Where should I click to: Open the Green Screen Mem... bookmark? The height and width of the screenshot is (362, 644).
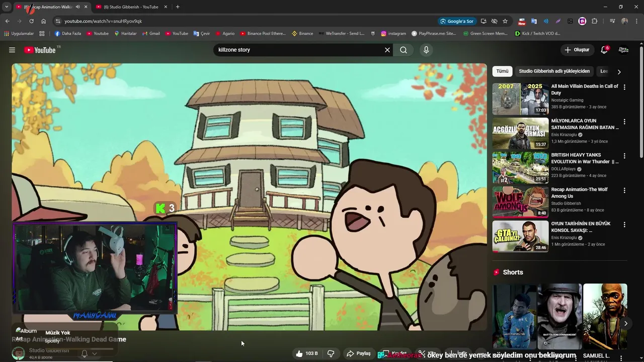(x=486, y=34)
